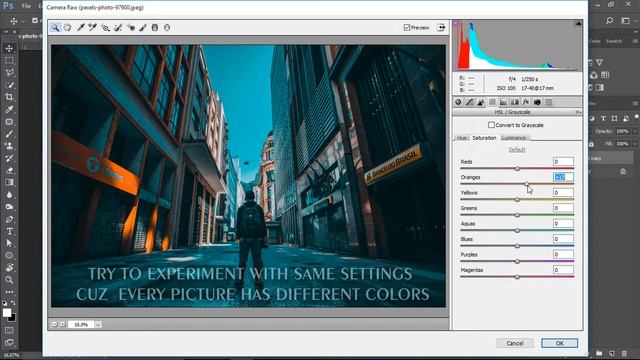Select the Spot Removal tool
Image resolution: width=640 pixels, height=360 pixels.
click(x=118, y=27)
